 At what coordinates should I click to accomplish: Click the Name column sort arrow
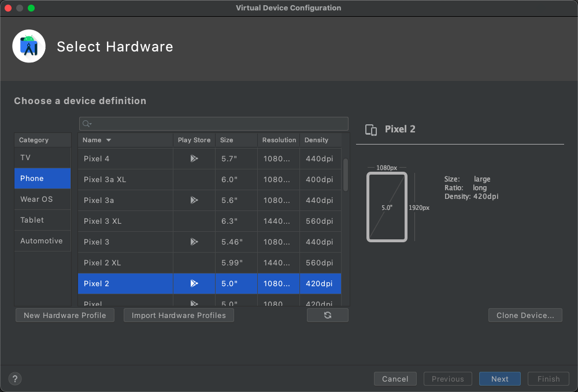click(x=109, y=140)
